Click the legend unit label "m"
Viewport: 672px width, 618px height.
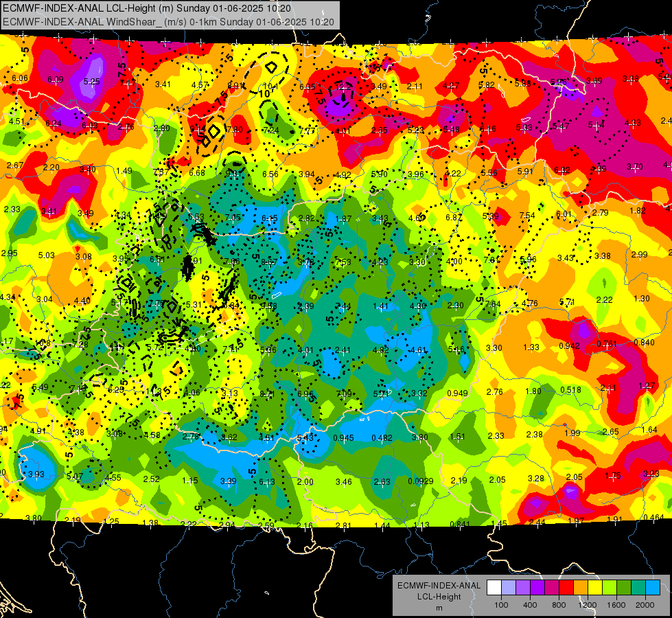439,608
